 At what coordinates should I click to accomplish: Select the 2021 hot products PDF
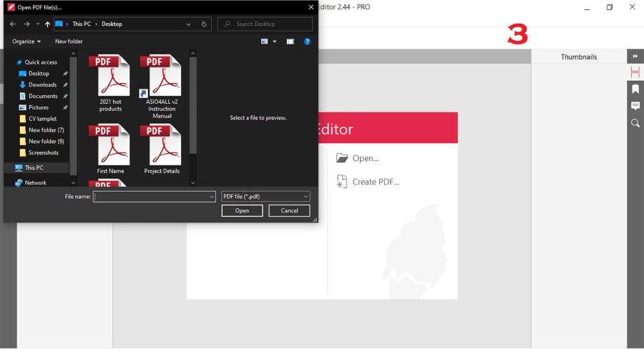(110, 83)
